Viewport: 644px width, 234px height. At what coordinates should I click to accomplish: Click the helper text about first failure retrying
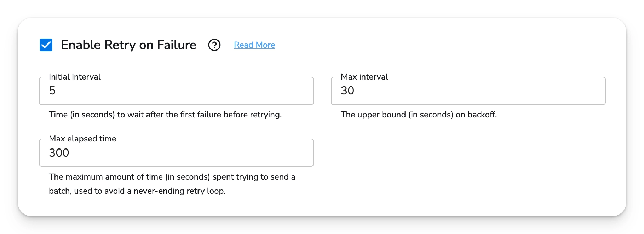pos(165,115)
